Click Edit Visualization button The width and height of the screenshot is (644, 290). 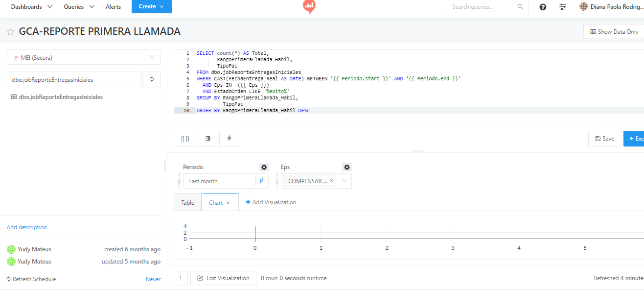[223, 278]
